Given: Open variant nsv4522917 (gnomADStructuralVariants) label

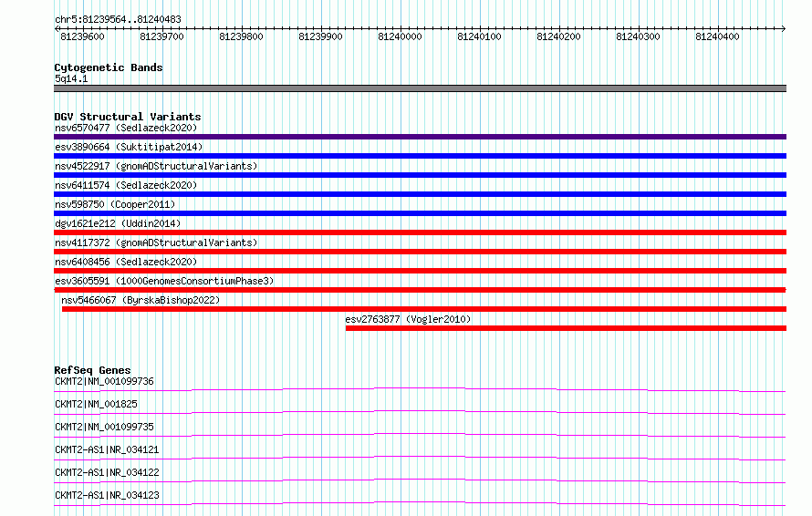Looking at the screenshot, I should tap(156, 166).
